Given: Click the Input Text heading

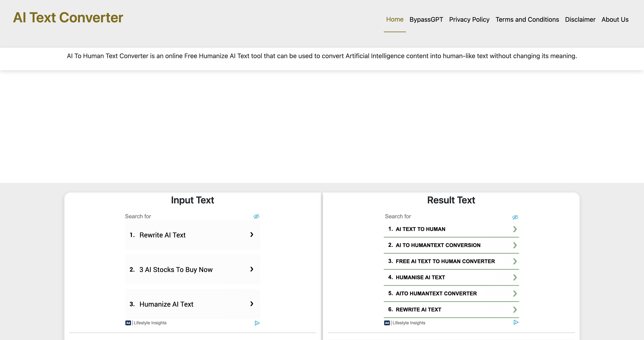Looking at the screenshot, I should [x=193, y=200].
